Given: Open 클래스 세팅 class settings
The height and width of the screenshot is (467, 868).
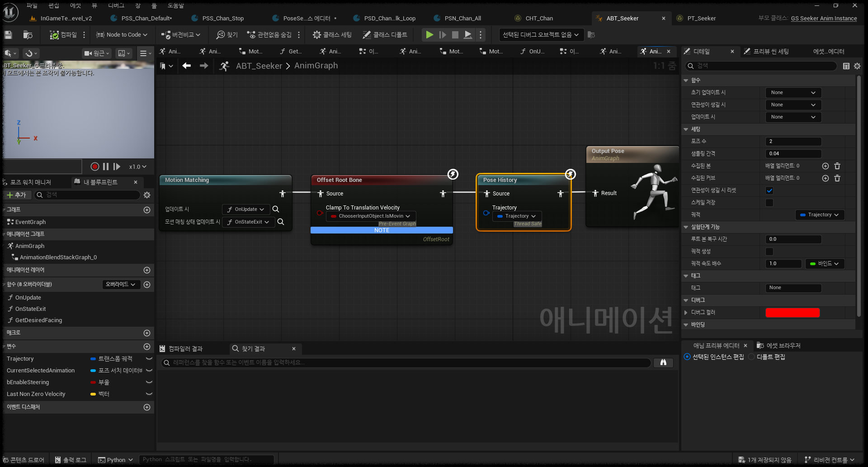Looking at the screenshot, I should click(332, 35).
